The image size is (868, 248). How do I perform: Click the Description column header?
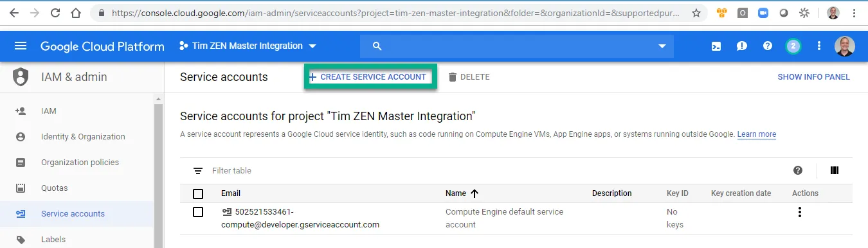[612, 193]
